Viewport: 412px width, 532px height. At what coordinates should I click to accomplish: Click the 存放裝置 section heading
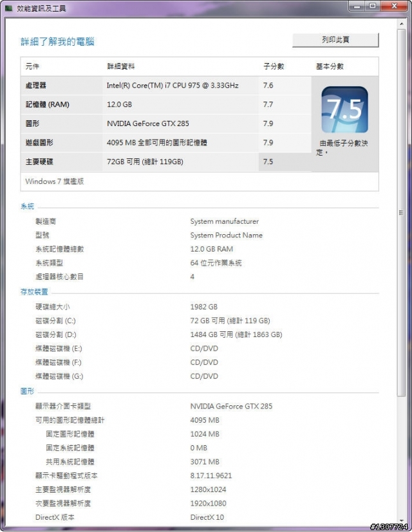34,292
